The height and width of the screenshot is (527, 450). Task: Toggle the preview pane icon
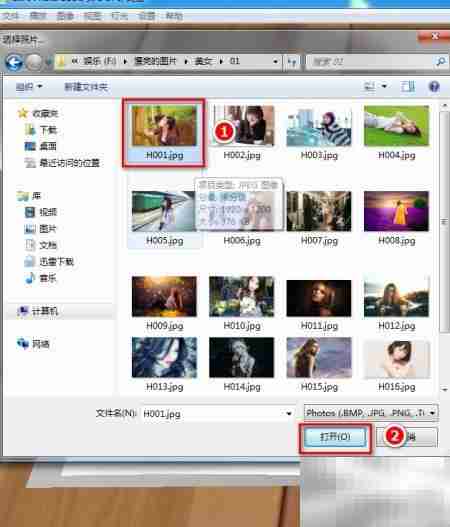(407, 87)
